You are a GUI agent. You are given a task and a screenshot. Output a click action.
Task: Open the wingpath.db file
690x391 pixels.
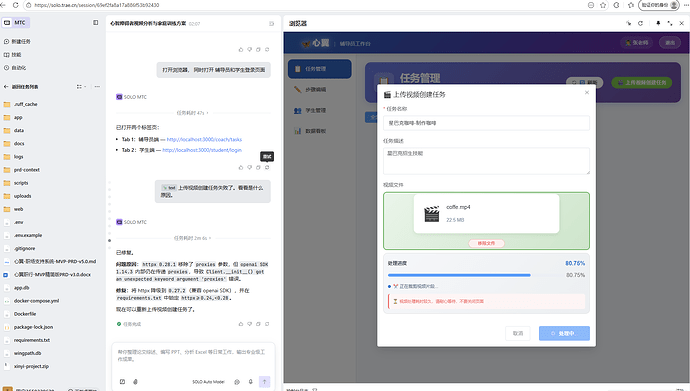[27, 353]
